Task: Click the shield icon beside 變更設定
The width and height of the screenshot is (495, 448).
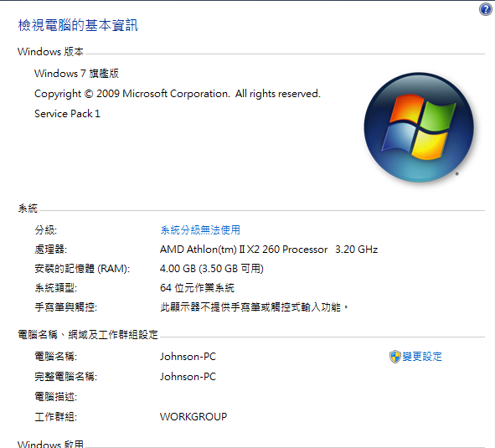Action: [395, 357]
